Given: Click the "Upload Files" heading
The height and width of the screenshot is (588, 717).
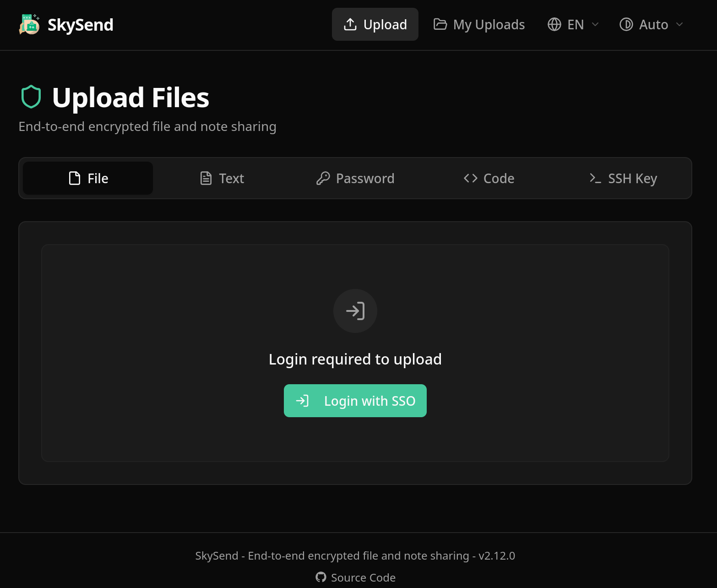Looking at the screenshot, I should coord(130,98).
